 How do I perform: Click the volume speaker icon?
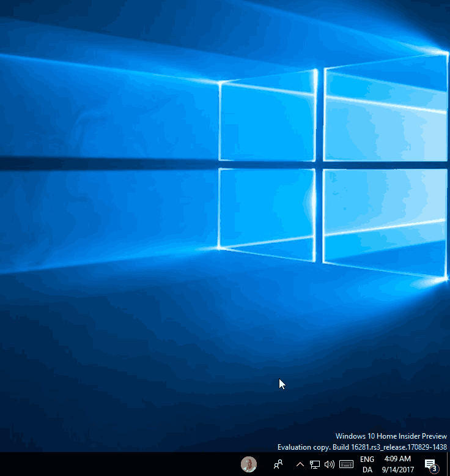coord(330,464)
